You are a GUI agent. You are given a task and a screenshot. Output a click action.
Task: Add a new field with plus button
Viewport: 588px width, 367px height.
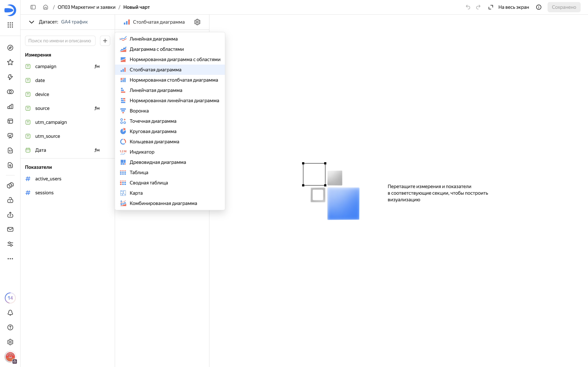tap(105, 41)
